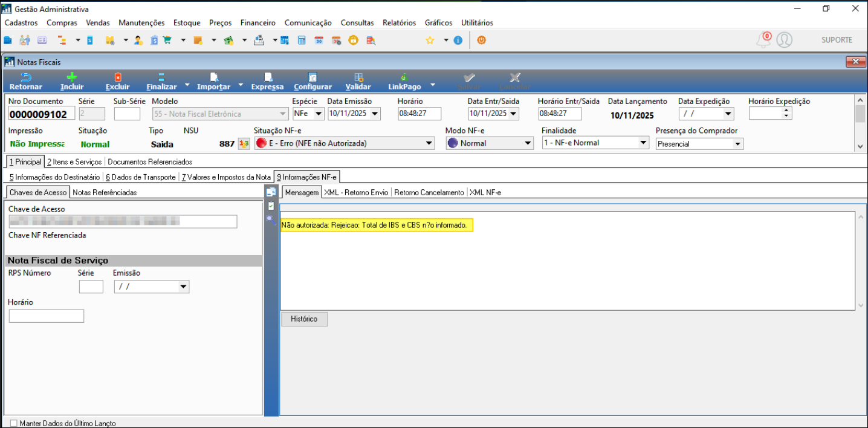Open the calculator icon in main toolbar
Viewport: 868px width, 428px height.
pyautogui.click(x=302, y=41)
